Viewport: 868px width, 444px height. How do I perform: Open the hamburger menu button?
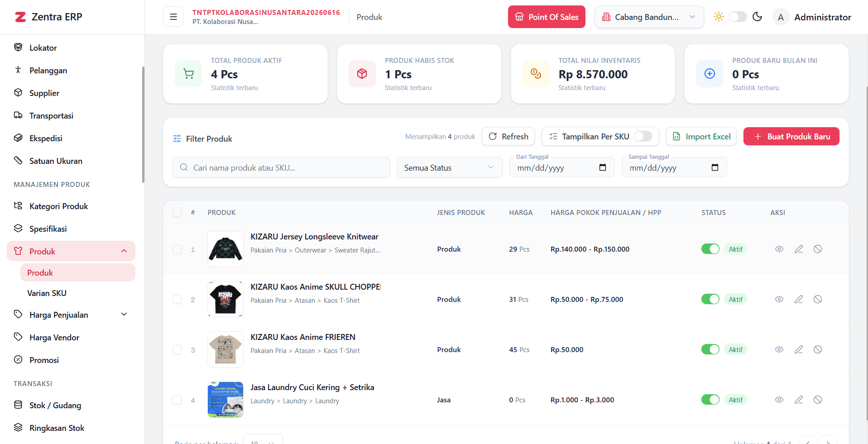point(173,17)
